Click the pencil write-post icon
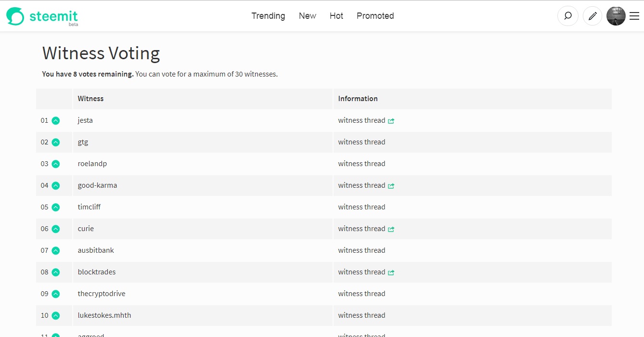Viewport: 644px width, 337px height. pos(592,16)
